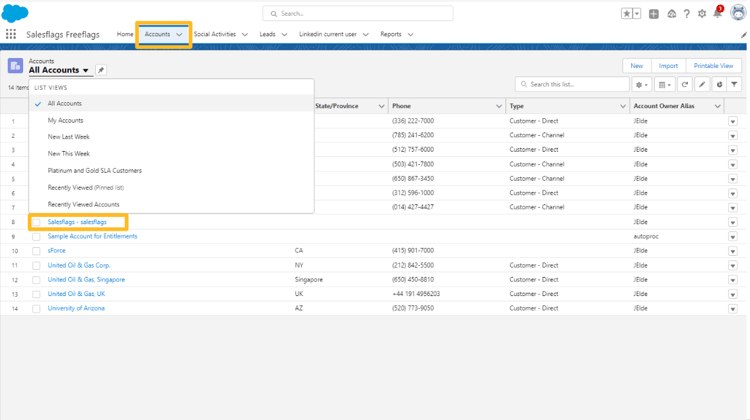The height and width of the screenshot is (420, 750).
Task: Open the Trailhead guidance icon
Action: click(x=672, y=14)
